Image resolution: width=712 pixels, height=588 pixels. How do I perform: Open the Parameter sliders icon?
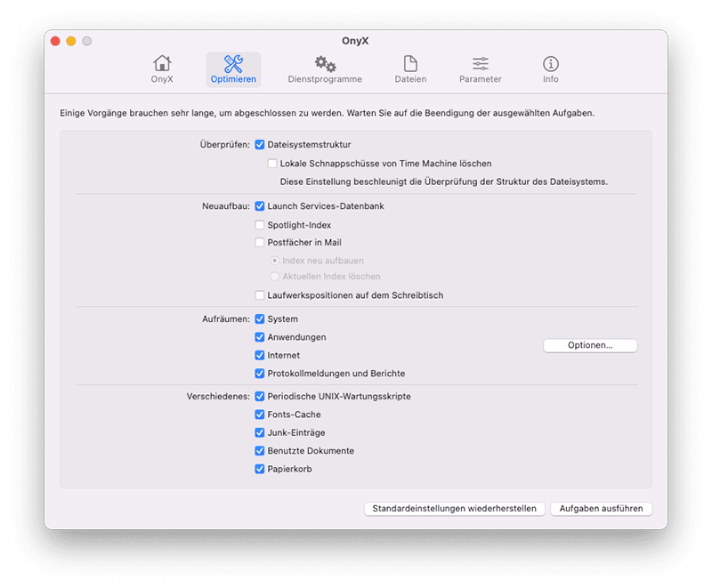click(x=481, y=64)
